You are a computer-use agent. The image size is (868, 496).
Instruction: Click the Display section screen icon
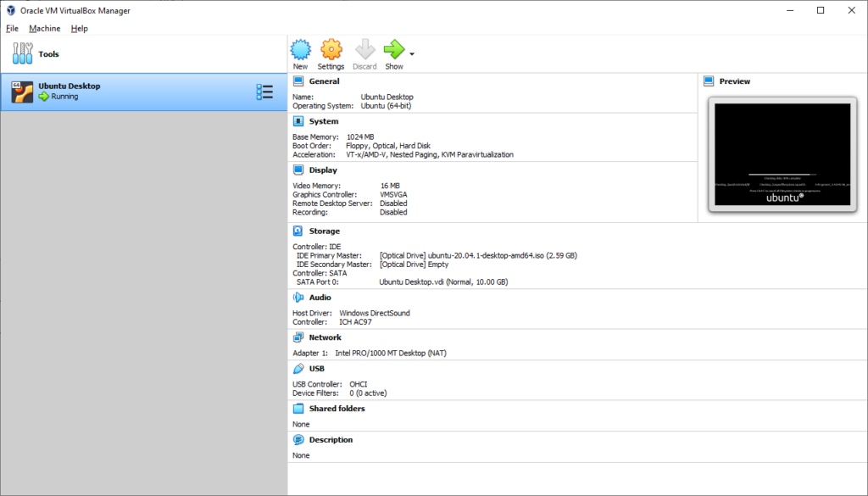[x=298, y=170]
